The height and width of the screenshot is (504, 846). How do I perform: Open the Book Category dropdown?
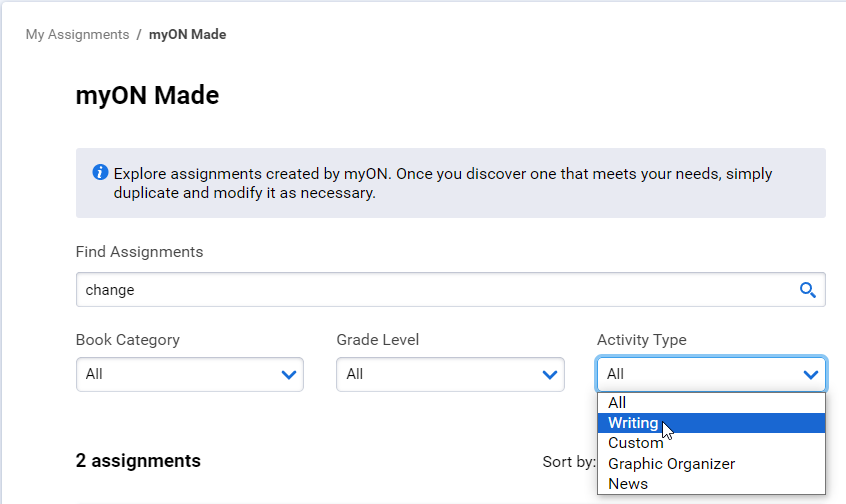pos(189,374)
